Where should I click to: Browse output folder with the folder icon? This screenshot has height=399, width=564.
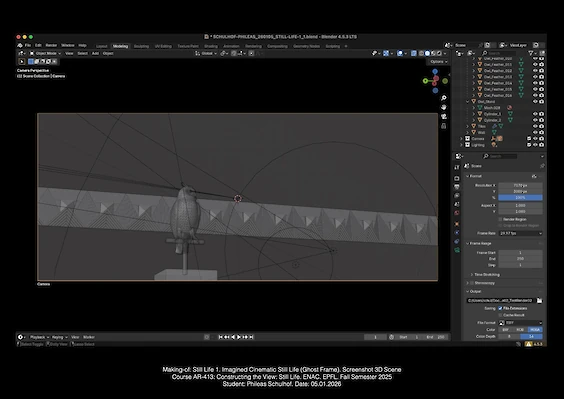pyautogui.click(x=540, y=300)
